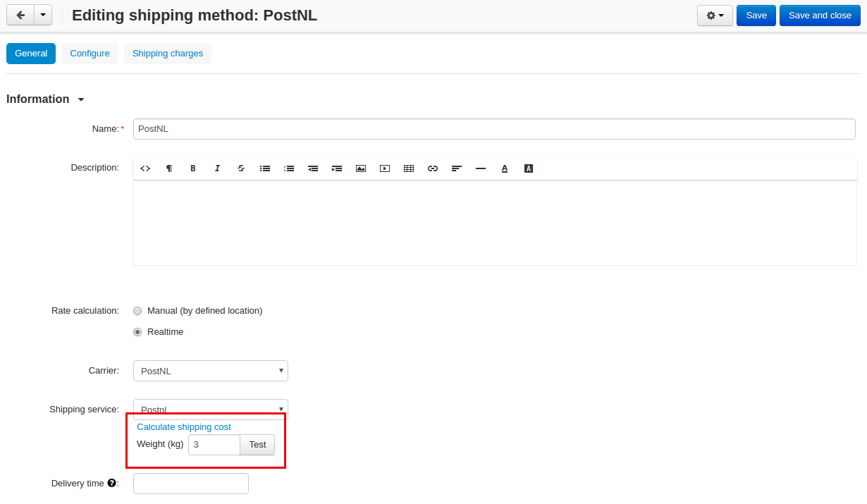This screenshot has height=504, width=867.
Task: Select Realtime rate calculation
Action: [x=137, y=332]
